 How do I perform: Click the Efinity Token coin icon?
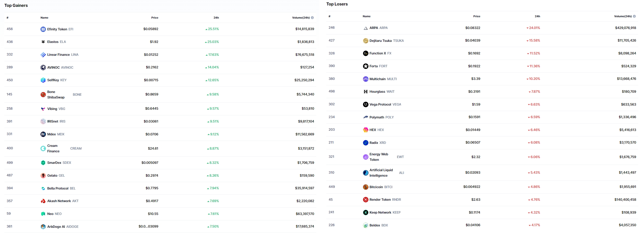click(43, 29)
